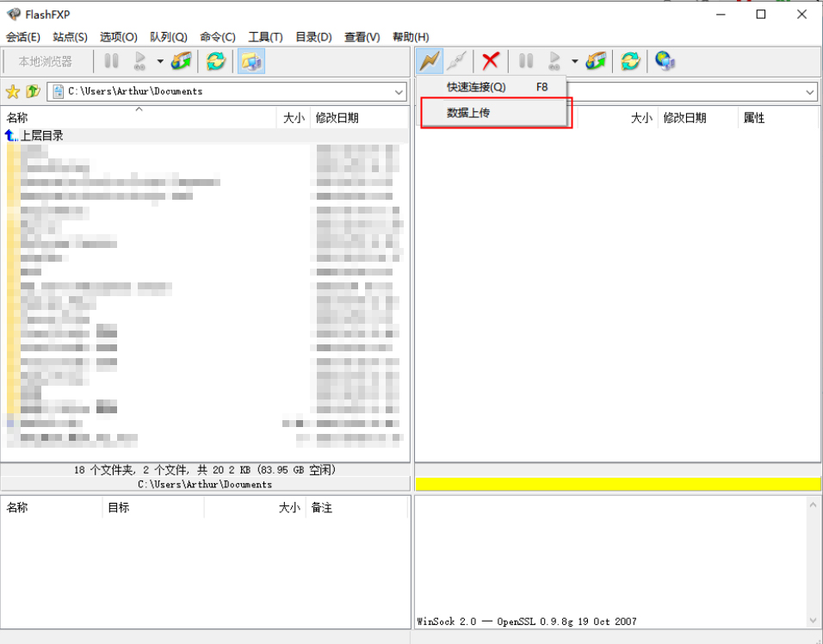The image size is (823, 644).
Task: Expand the local path C:\Users\Arthur\Documents dropdown
Action: 399,92
